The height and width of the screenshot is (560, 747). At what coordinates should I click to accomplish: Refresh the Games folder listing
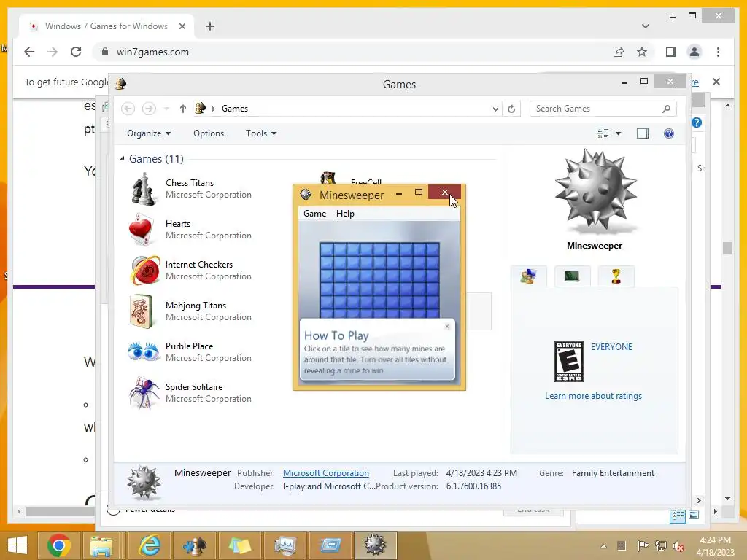tap(511, 109)
